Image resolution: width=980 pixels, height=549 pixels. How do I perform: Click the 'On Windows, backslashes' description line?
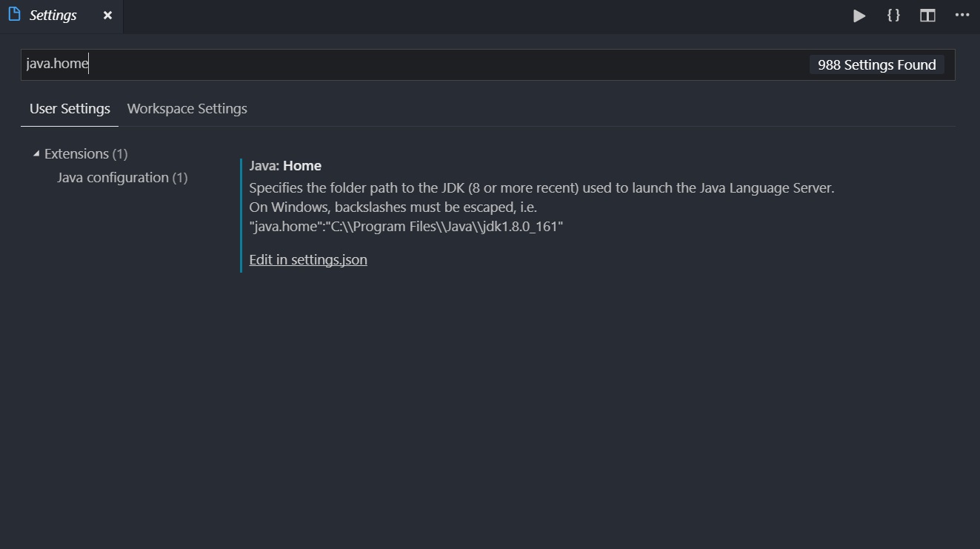click(x=393, y=207)
